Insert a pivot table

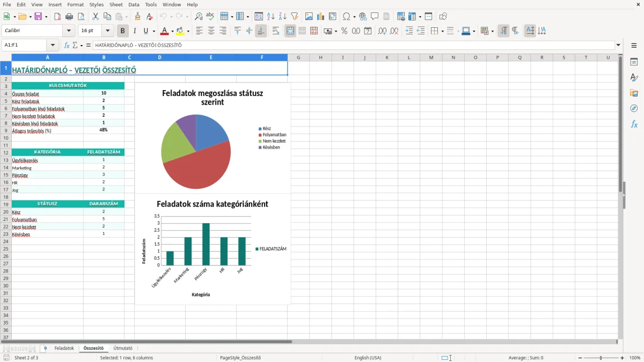[x=333, y=17]
